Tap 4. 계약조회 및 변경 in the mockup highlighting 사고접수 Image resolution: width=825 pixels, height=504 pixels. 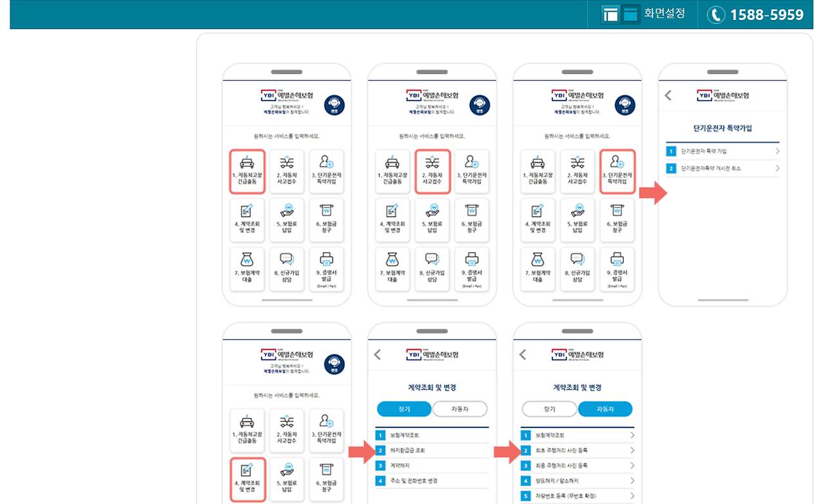tap(392, 220)
